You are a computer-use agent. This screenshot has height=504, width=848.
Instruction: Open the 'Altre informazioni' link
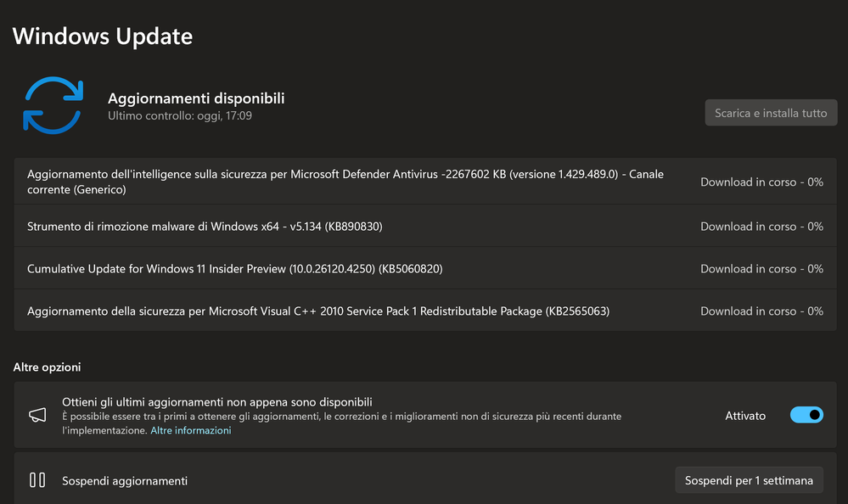tap(191, 430)
